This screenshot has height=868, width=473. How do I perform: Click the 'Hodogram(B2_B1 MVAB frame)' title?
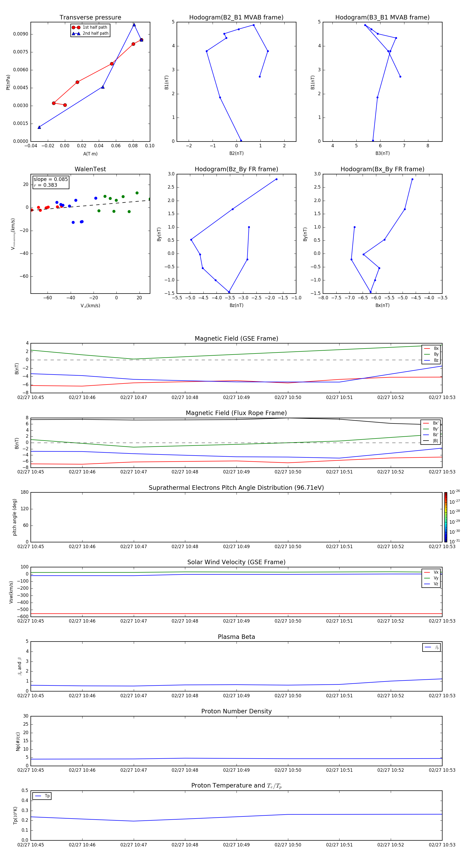[236, 18]
